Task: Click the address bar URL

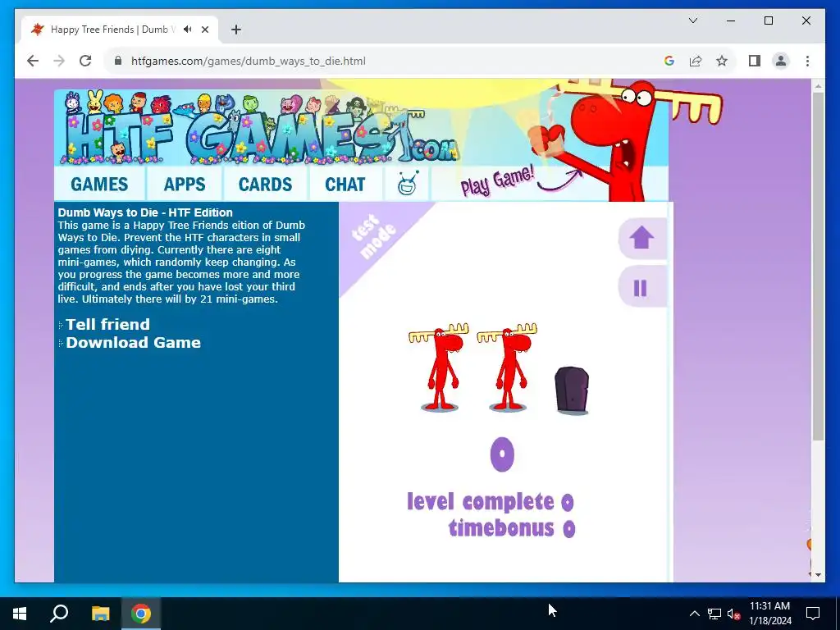Action: [249, 61]
